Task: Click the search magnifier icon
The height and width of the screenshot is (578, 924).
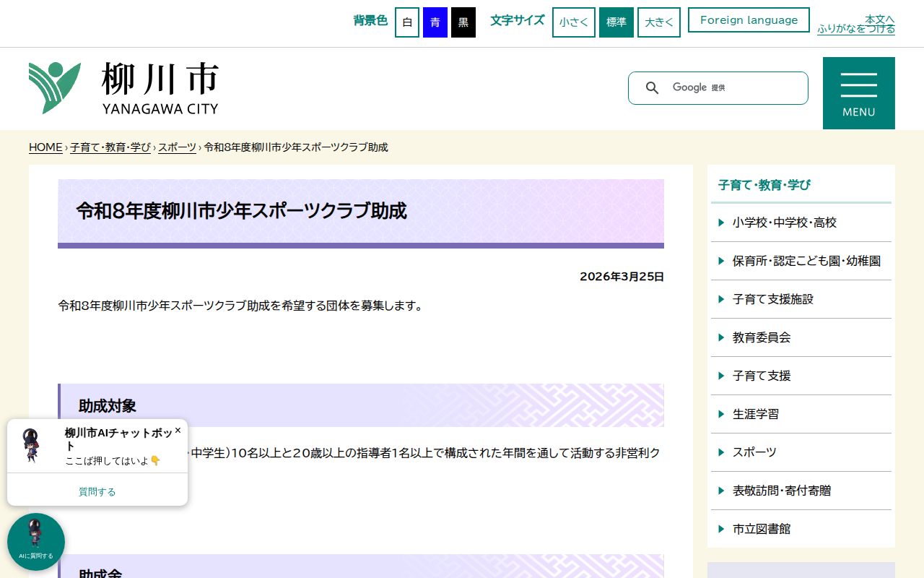Action: [652, 87]
